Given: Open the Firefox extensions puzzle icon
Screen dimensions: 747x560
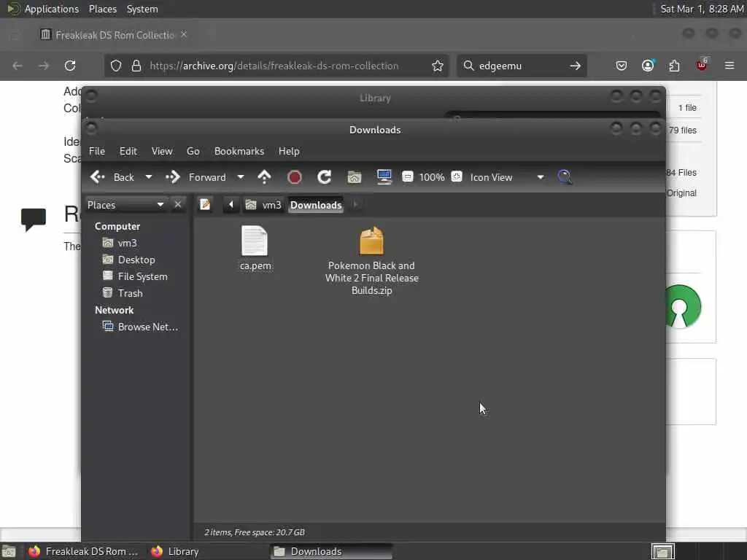Looking at the screenshot, I should pos(675,66).
